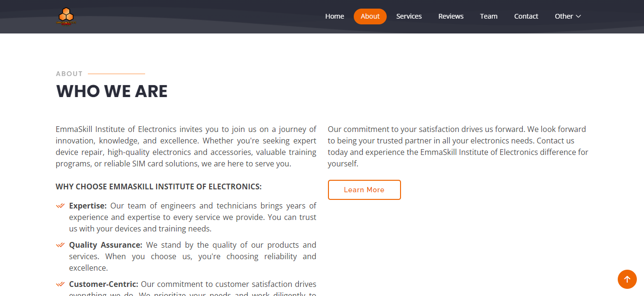644x296 pixels.
Task: Click the EmmaSkill hexagon logo
Action: [x=65, y=16]
